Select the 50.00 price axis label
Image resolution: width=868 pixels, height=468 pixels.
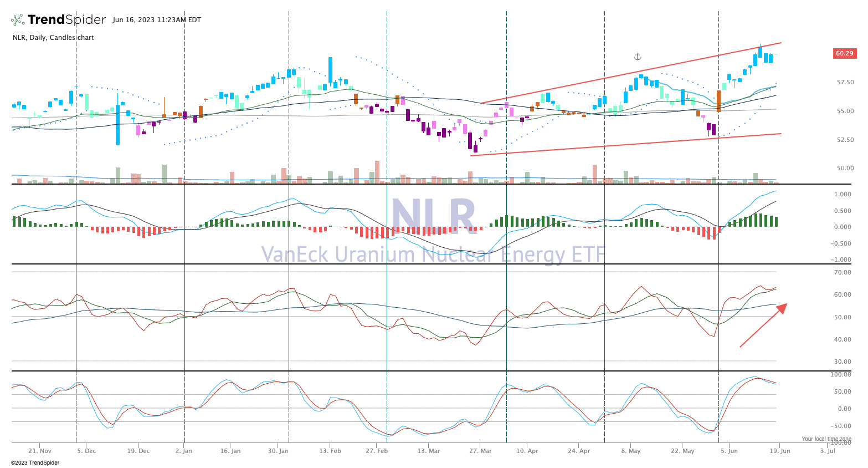tap(845, 169)
